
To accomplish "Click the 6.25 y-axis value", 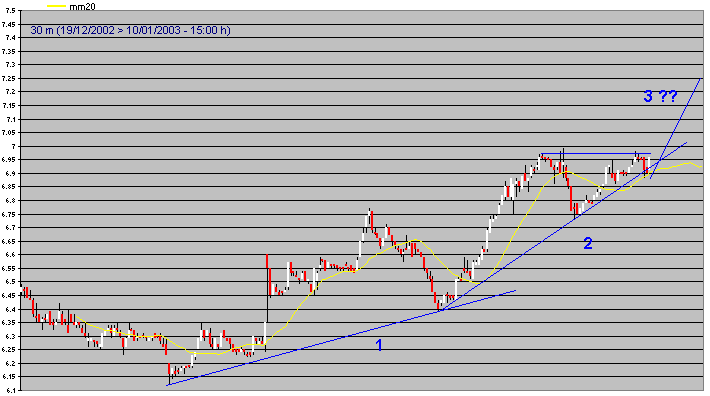I will tap(8, 350).
